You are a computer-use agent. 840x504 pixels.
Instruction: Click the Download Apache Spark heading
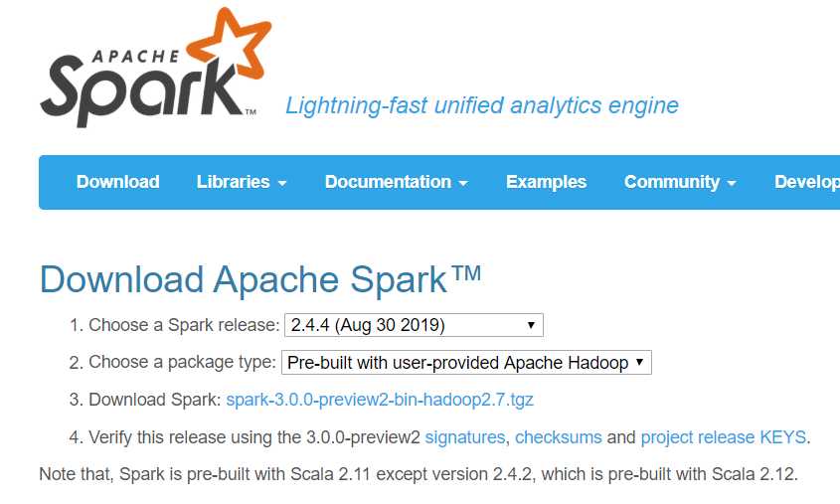tap(260, 279)
